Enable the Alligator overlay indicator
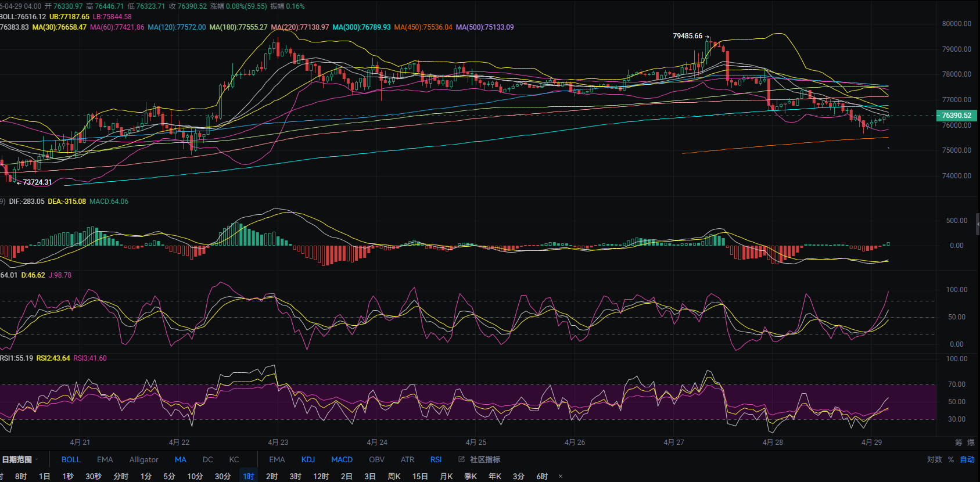 (x=143, y=459)
